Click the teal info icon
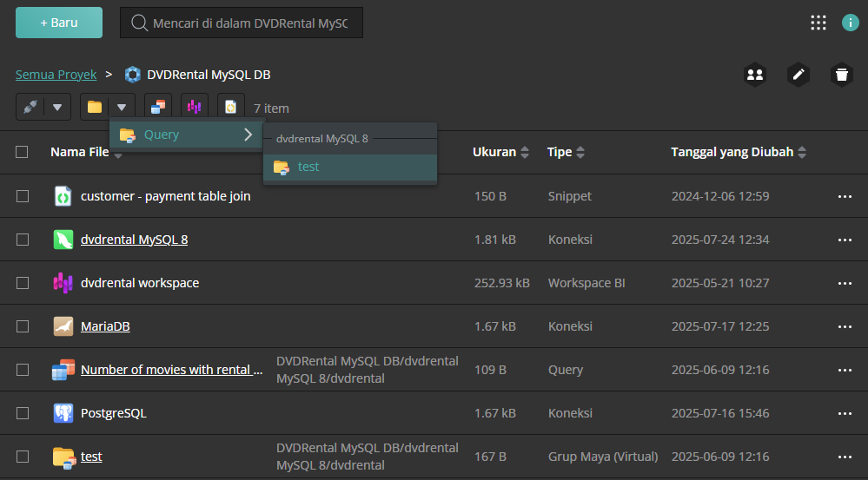The height and width of the screenshot is (480, 868). tap(850, 23)
